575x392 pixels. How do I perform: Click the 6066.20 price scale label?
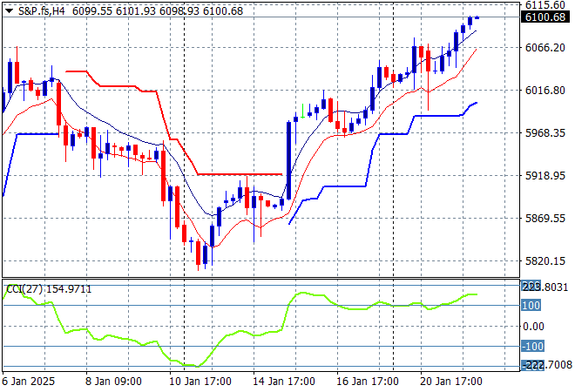click(544, 48)
